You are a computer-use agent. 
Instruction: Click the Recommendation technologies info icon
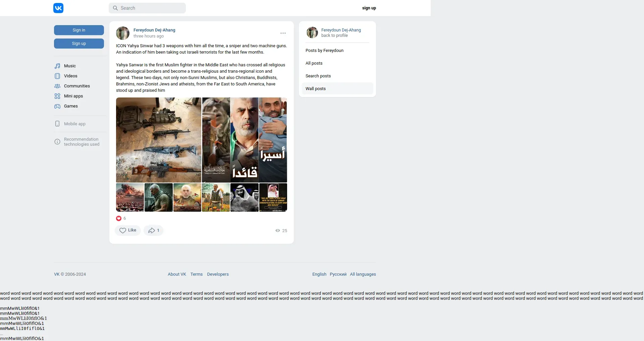coord(57,142)
